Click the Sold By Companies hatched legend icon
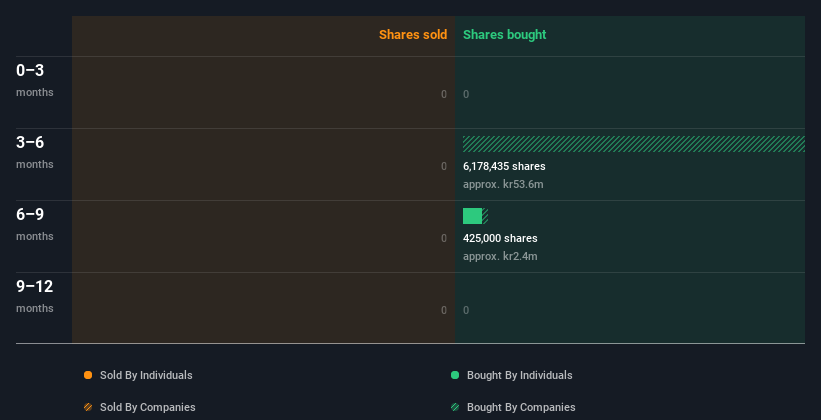This screenshot has width=821, height=420. (x=88, y=407)
